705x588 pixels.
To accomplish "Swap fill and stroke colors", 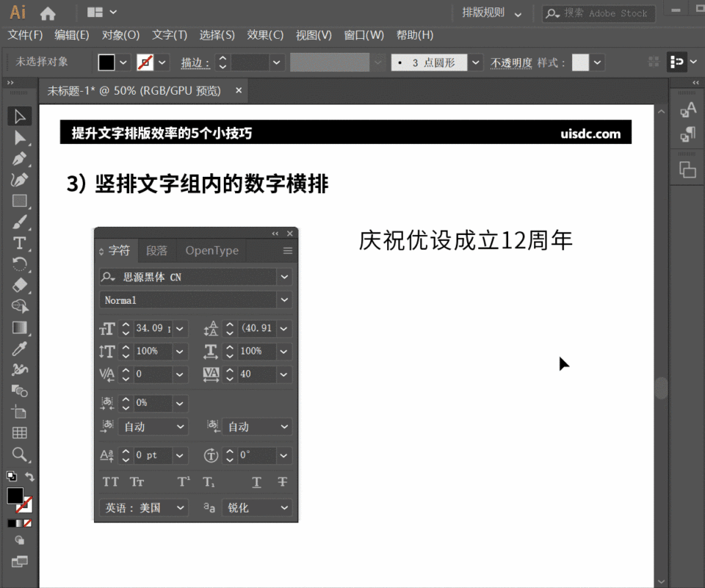I will click(29, 477).
